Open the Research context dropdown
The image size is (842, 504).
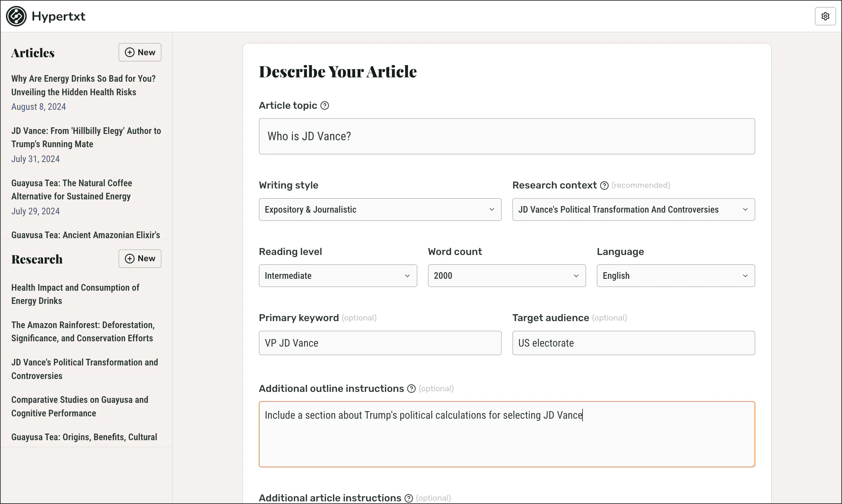(x=633, y=210)
